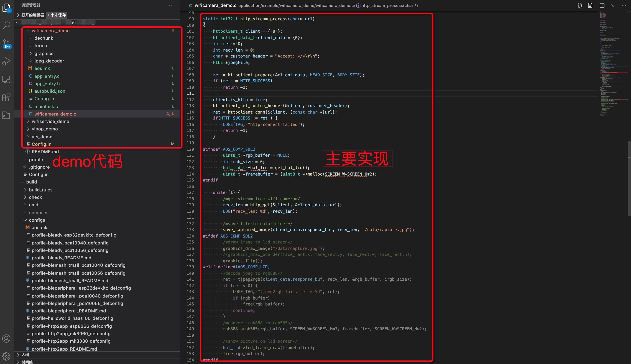Click line number 127 in the gutter
631x364 pixels.
coord(190,192)
